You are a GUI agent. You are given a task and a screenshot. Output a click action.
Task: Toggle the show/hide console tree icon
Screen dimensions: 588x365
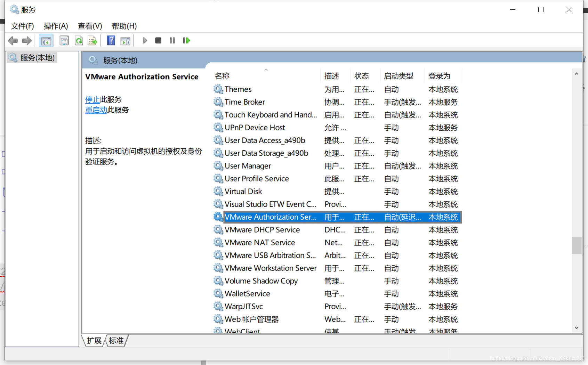[x=46, y=41]
